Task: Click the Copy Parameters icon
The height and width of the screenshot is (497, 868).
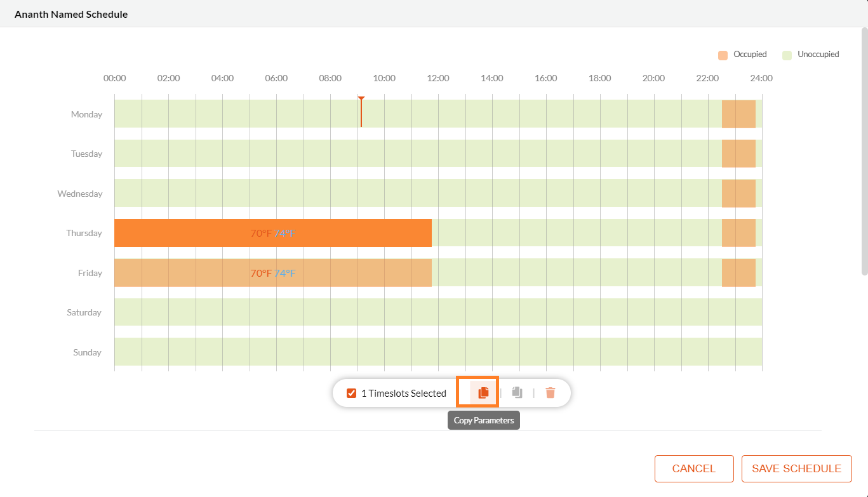Action: pos(483,392)
